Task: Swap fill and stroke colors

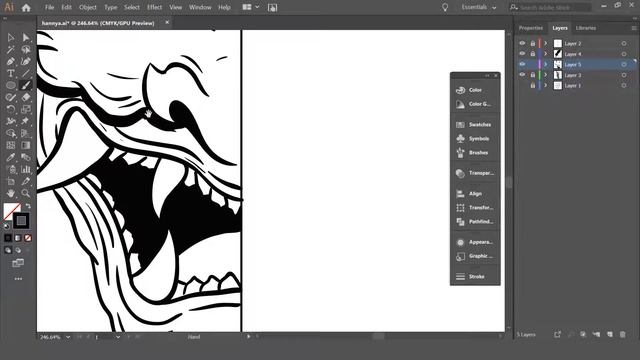Action: pos(28,206)
